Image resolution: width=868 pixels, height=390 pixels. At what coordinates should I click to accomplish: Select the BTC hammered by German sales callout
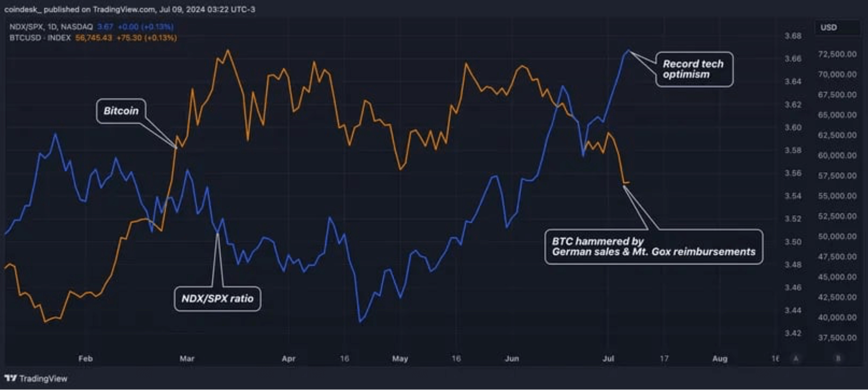click(x=654, y=247)
